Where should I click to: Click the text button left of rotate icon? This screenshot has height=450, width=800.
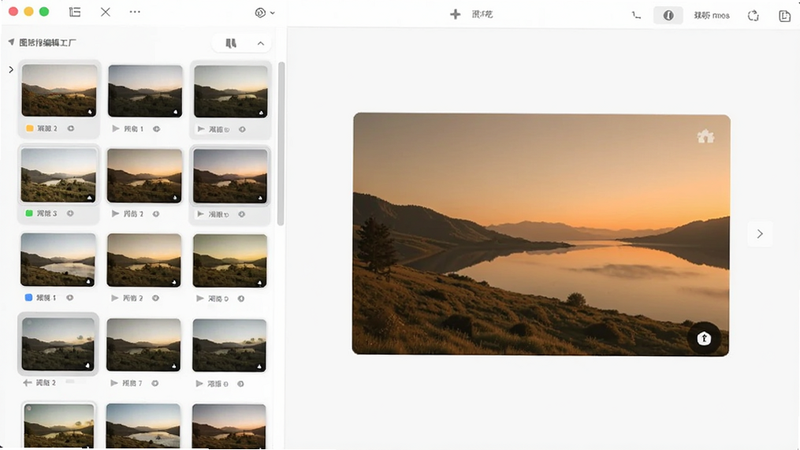(x=711, y=15)
